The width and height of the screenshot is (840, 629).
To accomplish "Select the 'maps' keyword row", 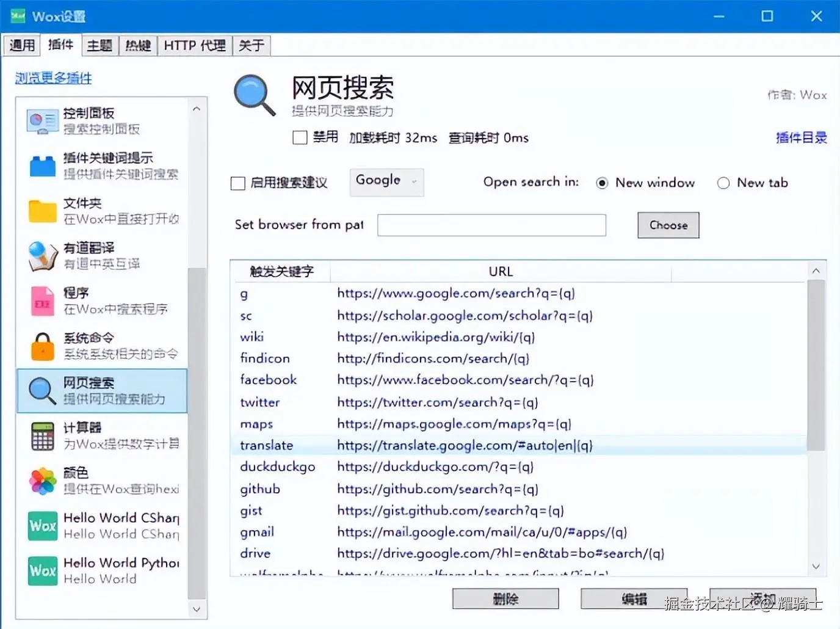I will click(x=519, y=424).
